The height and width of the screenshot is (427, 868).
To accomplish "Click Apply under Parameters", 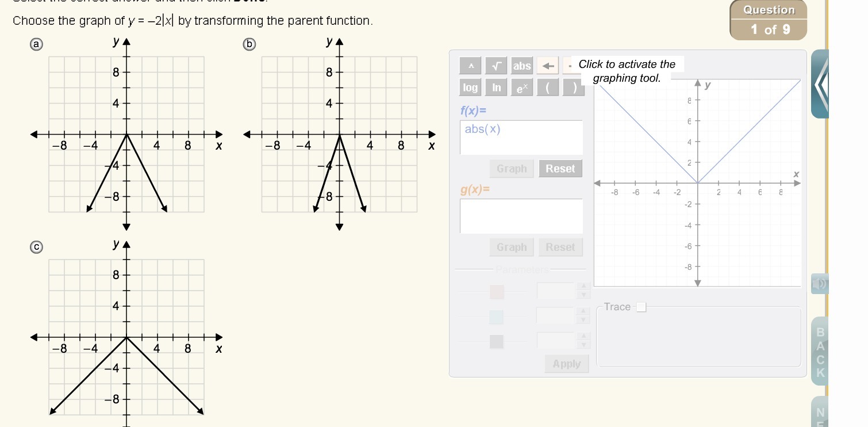I will [x=566, y=364].
